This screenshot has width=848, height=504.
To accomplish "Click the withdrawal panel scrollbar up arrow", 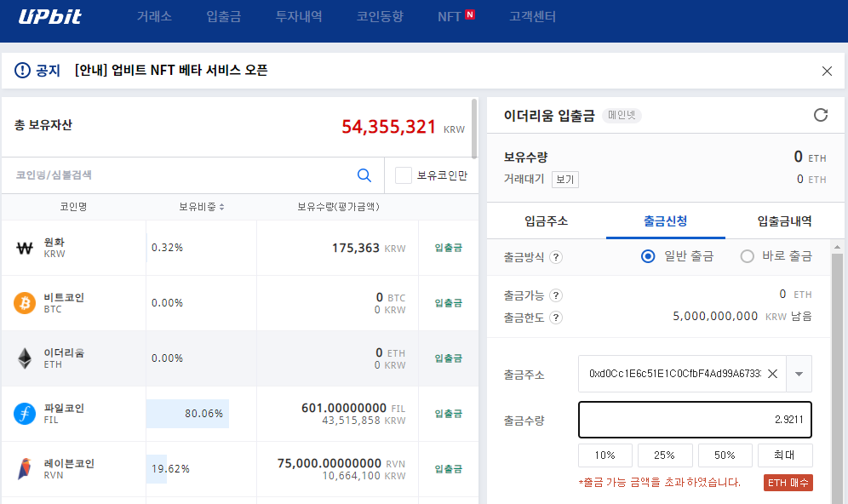I will [x=837, y=247].
